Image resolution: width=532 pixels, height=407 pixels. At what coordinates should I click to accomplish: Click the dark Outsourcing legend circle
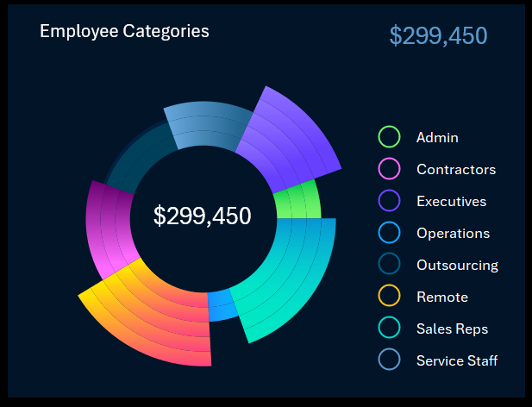[389, 265]
